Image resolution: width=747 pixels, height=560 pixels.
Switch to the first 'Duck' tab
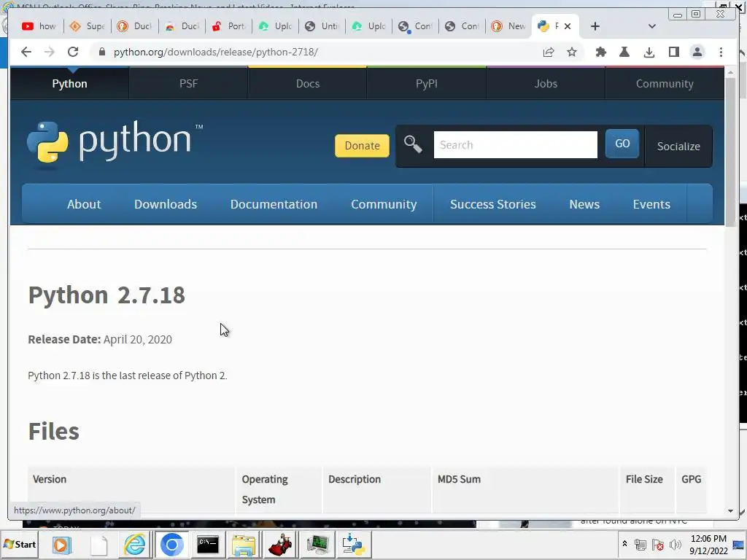134,26
